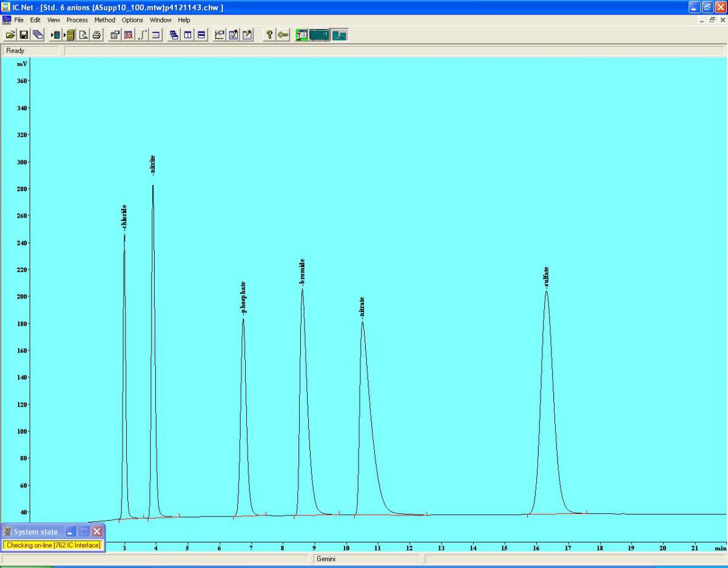Open the View menu
The image size is (728, 568).
tap(54, 20)
